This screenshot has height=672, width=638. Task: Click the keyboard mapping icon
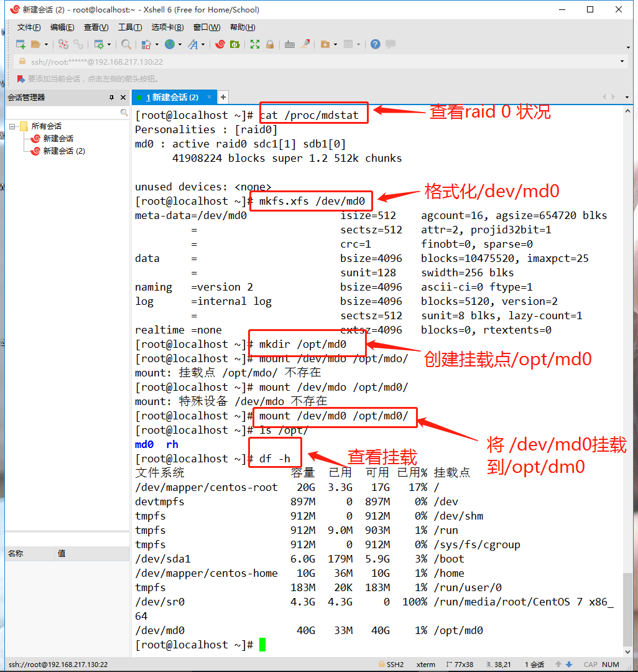click(290, 44)
